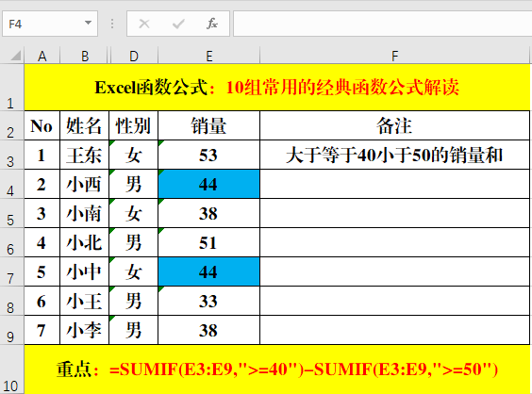This screenshot has height=394, width=532.
Task: Click the Name Box showing F4
Action: tap(50, 24)
